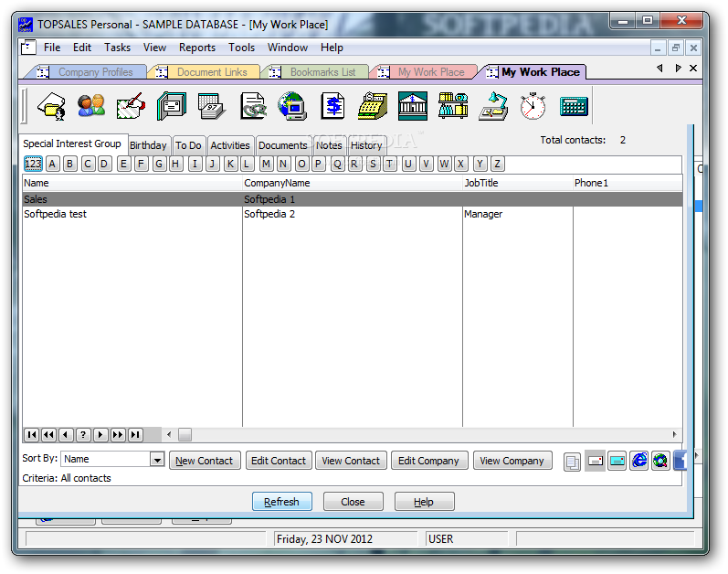Image resolution: width=728 pixels, height=574 pixels.
Task: Open the Tools menu
Action: click(241, 48)
